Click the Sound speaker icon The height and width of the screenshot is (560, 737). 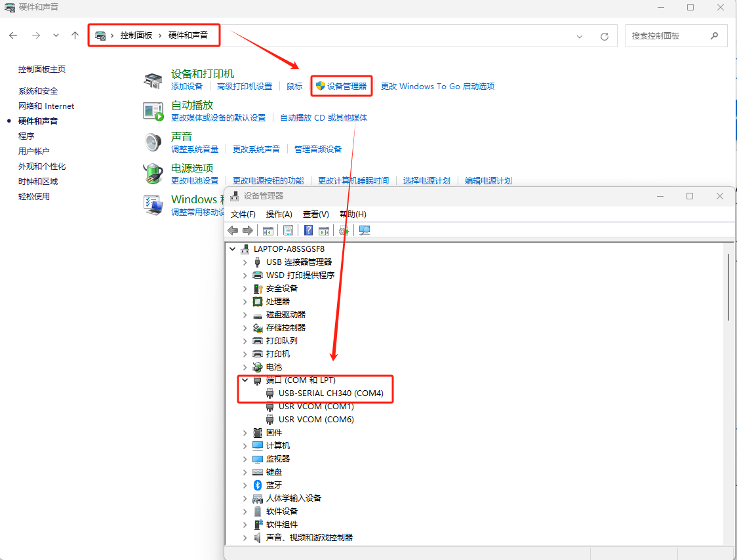[x=153, y=142]
